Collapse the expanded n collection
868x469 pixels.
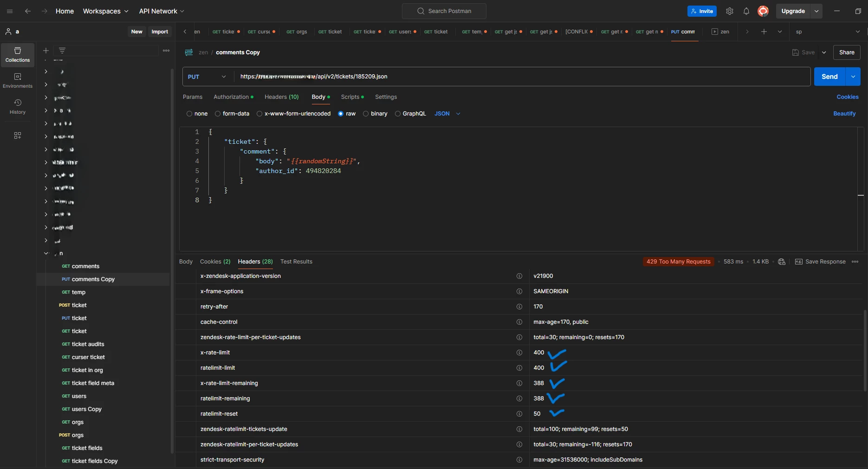click(46, 253)
